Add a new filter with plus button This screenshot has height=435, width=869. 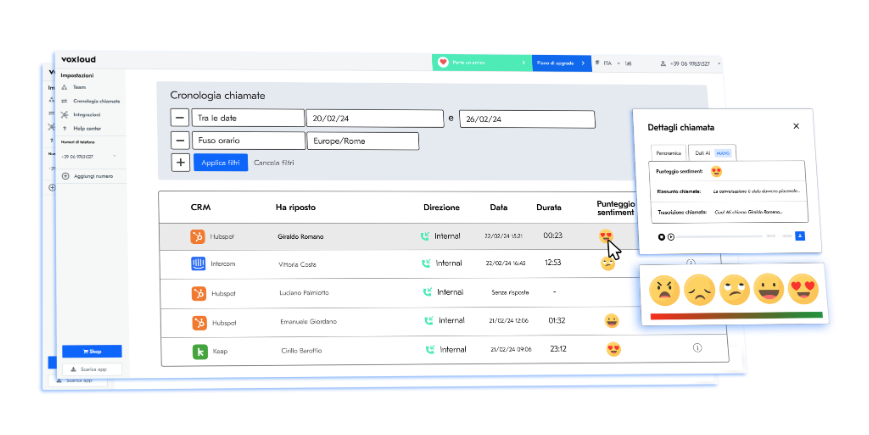[180, 162]
